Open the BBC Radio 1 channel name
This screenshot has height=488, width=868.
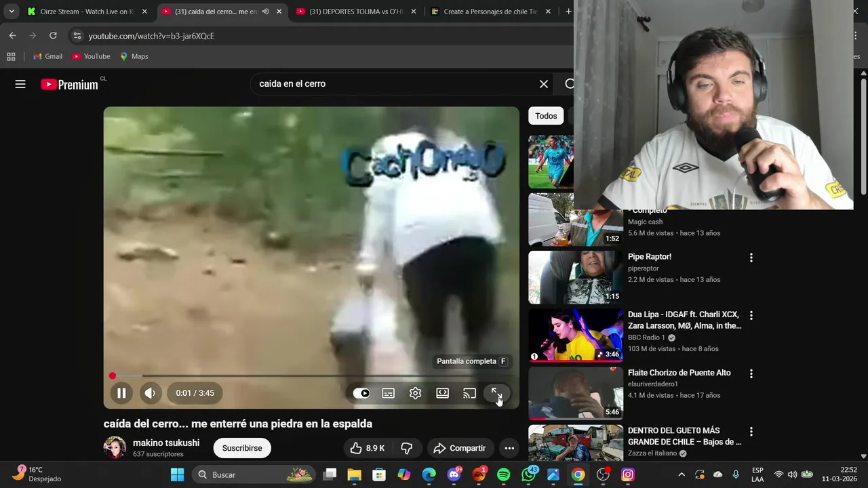coord(646,338)
